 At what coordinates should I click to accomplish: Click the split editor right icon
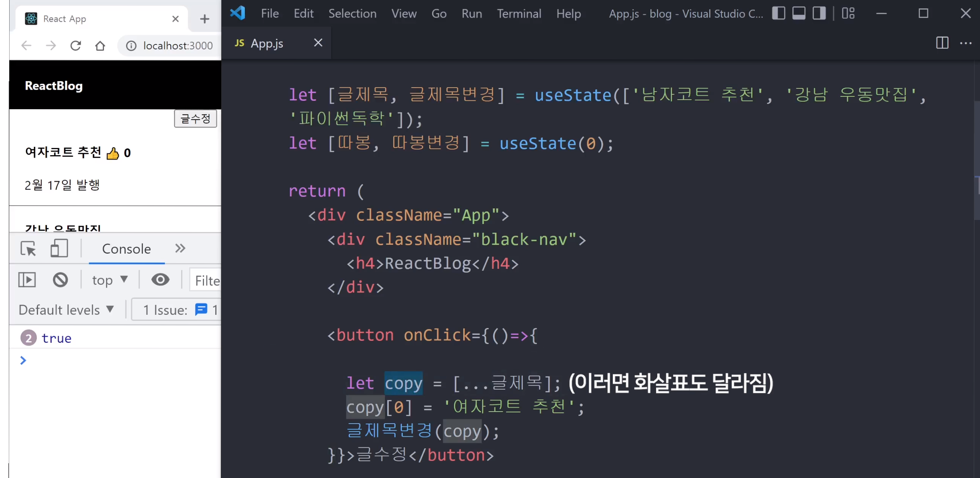(x=942, y=43)
